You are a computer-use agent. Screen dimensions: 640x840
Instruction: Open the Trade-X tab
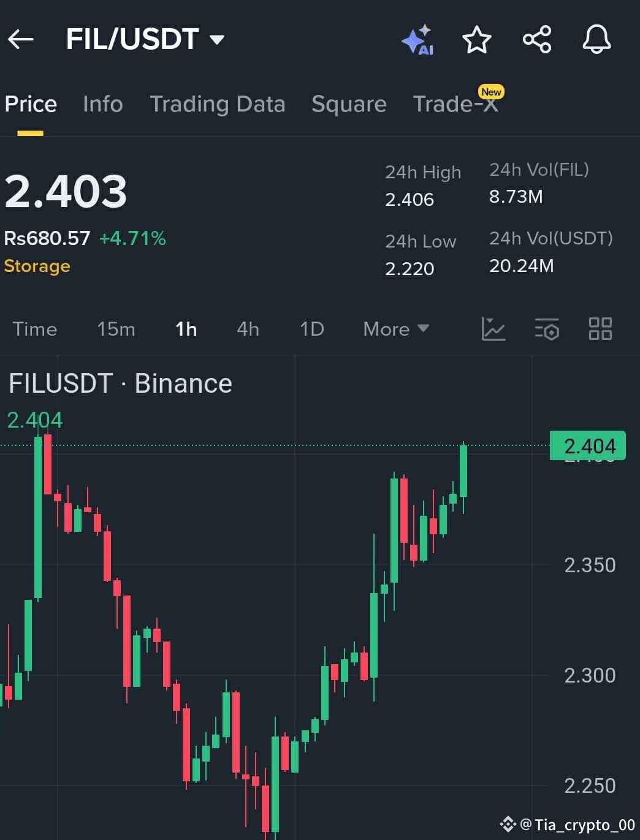[455, 104]
